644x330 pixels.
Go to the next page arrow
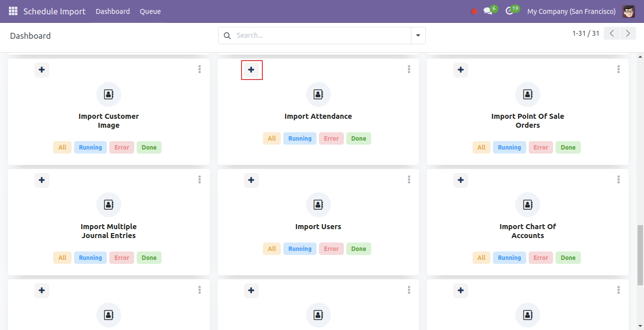(x=628, y=33)
